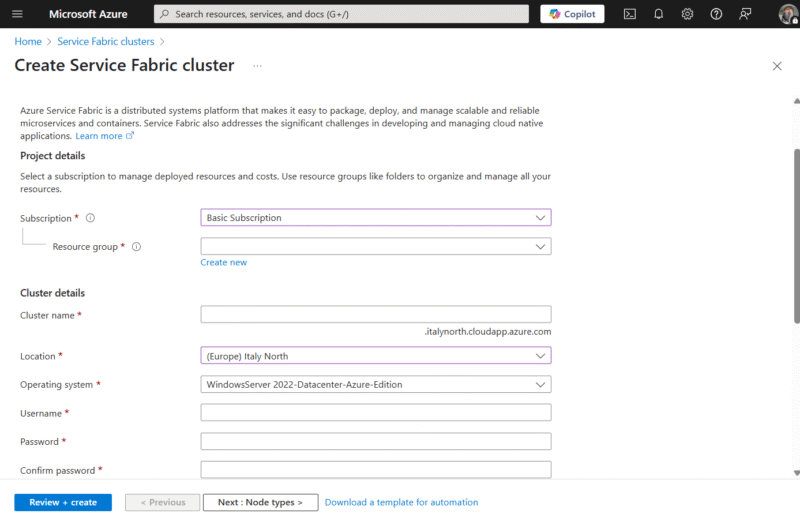The height and width of the screenshot is (525, 800).
Task: Open the account avatar menu
Action: 788,14
